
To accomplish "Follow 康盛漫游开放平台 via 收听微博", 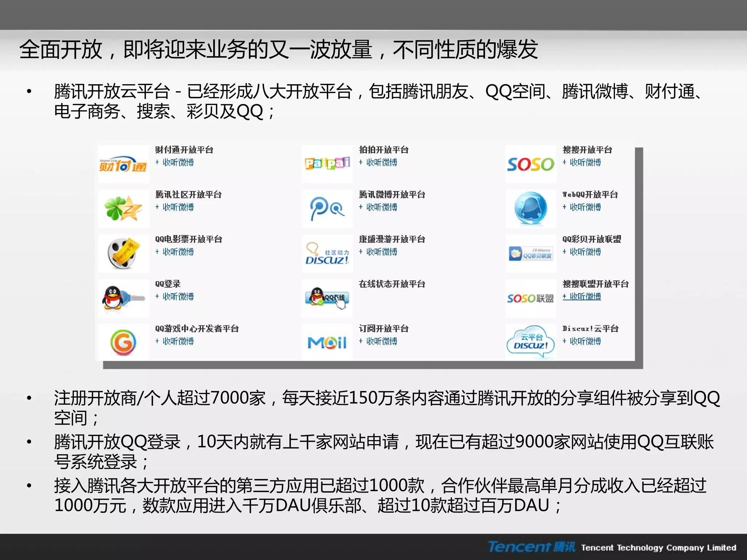I will tap(378, 252).
